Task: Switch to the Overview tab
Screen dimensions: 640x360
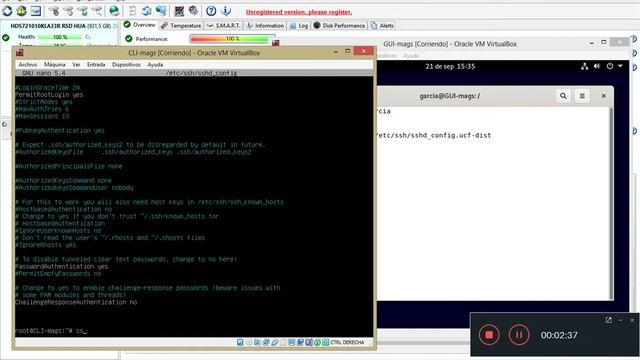Action: (x=140, y=25)
